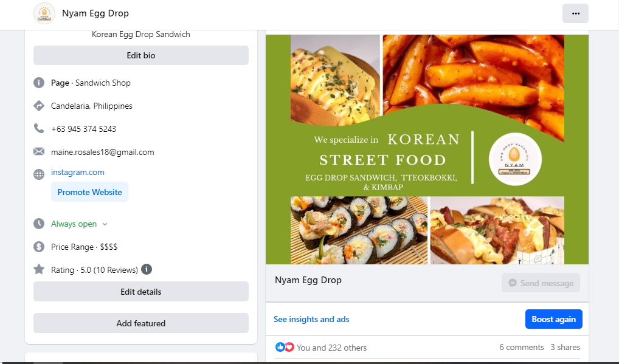Click the globe website icon
This screenshot has width=619, height=364.
39,174
